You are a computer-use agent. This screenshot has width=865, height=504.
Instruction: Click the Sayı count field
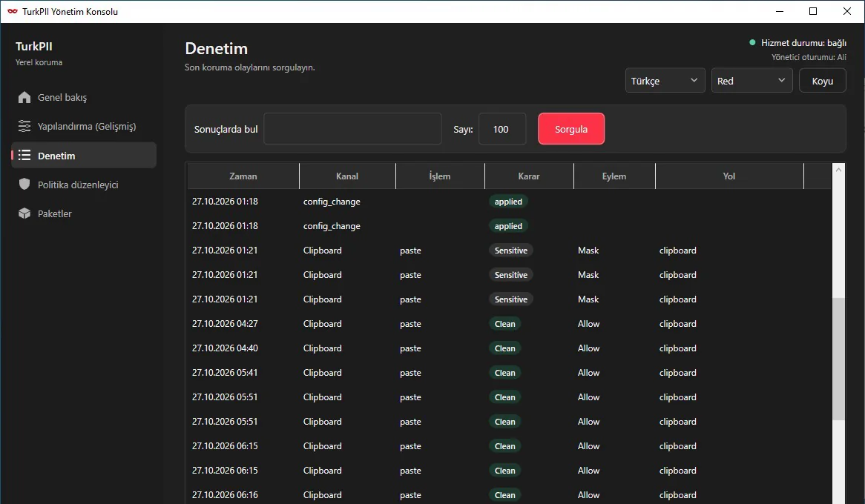tap(502, 129)
